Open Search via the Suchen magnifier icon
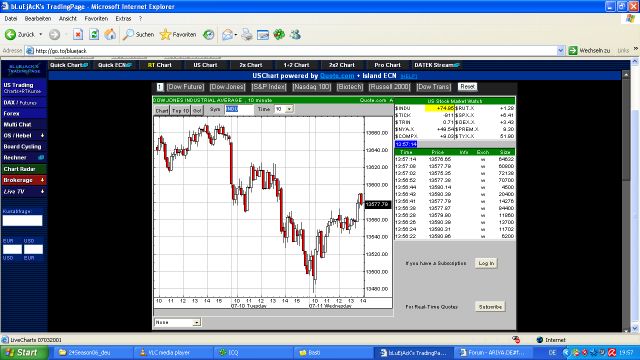The width and height of the screenshot is (640, 360). coord(128,35)
